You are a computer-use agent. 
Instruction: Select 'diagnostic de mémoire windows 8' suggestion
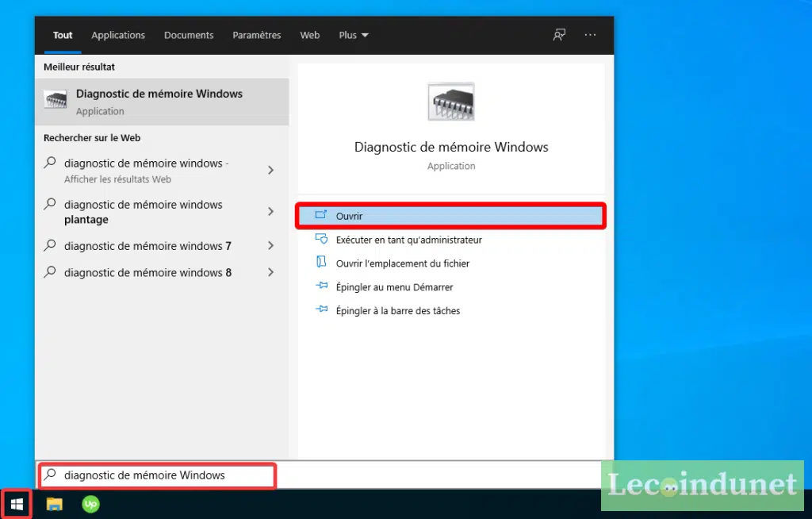tap(162, 272)
